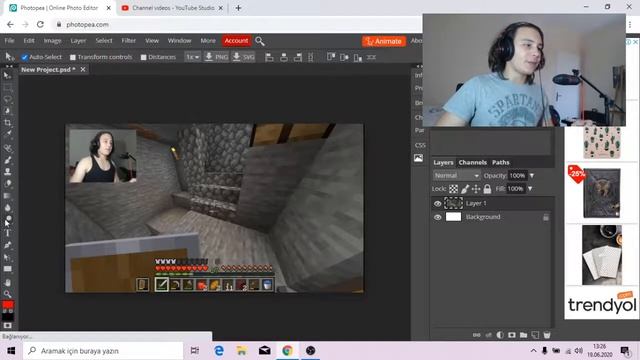Image resolution: width=640 pixels, height=360 pixels.
Task: Open the Edit menu
Action: pyautogui.click(x=29, y=41)
